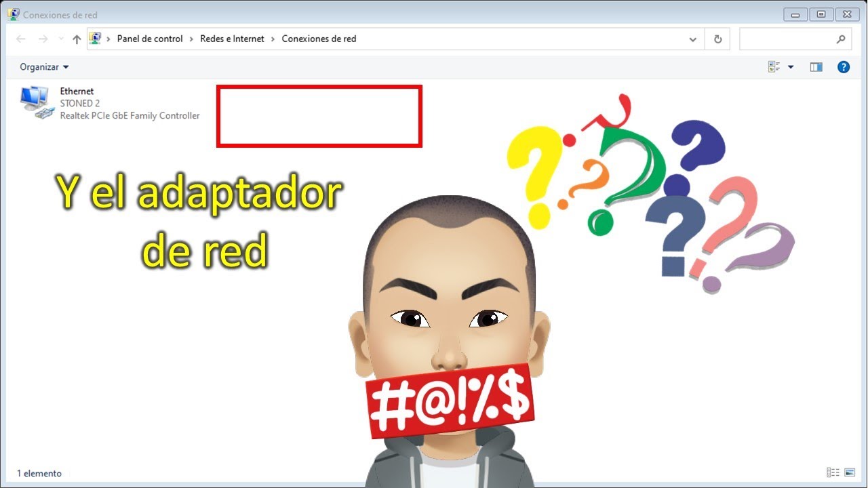The image size is (868, 488).
Task: Toggle the preview pane
Action: coord(816,67)
